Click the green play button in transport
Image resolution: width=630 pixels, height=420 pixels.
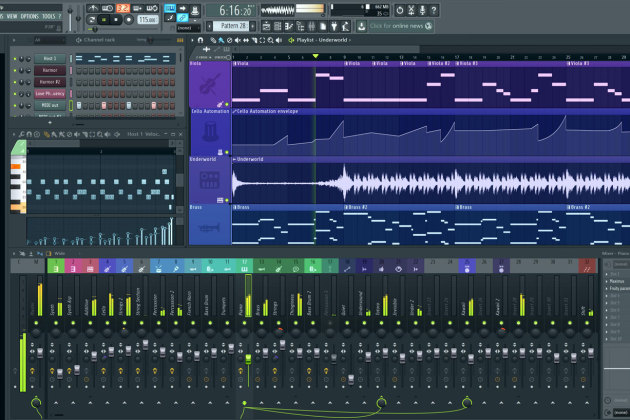click(104, 20)
